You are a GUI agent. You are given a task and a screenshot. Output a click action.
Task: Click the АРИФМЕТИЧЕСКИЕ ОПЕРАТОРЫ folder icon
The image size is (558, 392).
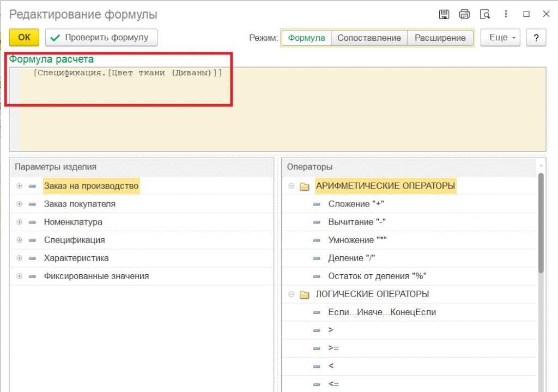point(304,186)
